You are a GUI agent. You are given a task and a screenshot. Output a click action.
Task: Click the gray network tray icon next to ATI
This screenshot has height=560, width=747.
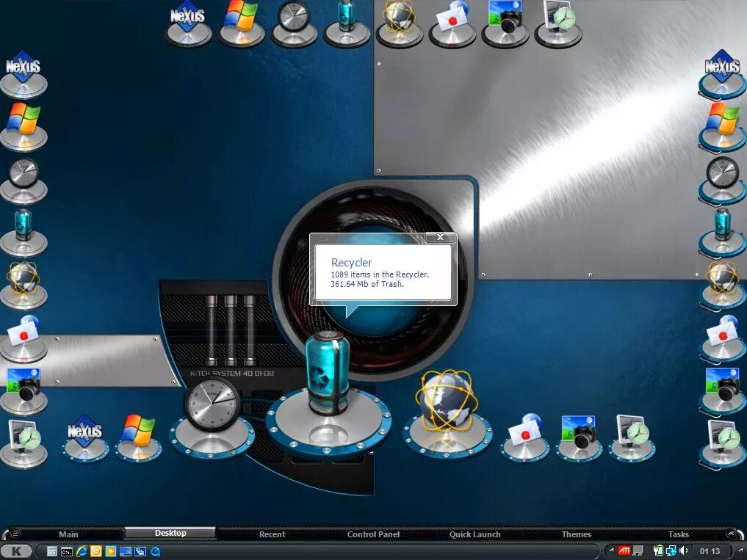[x=638, y=551]
